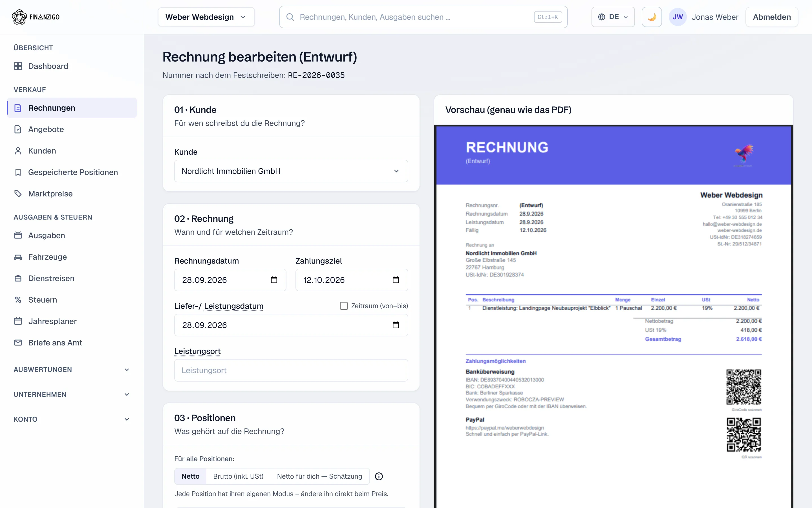Viewport: 812px width, 508px height.
Task: Toggle dark mode with the moon icon
Action: (652, 17)
